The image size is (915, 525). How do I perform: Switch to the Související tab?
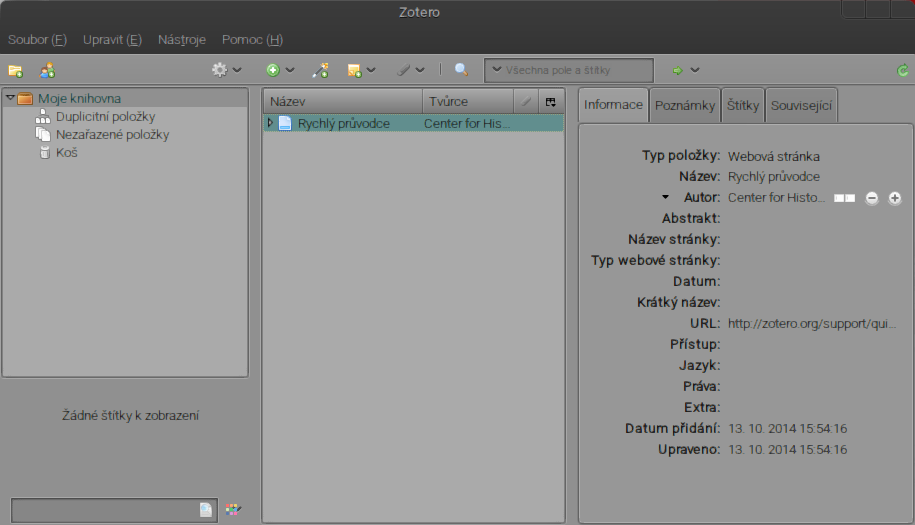pos(801,106)
